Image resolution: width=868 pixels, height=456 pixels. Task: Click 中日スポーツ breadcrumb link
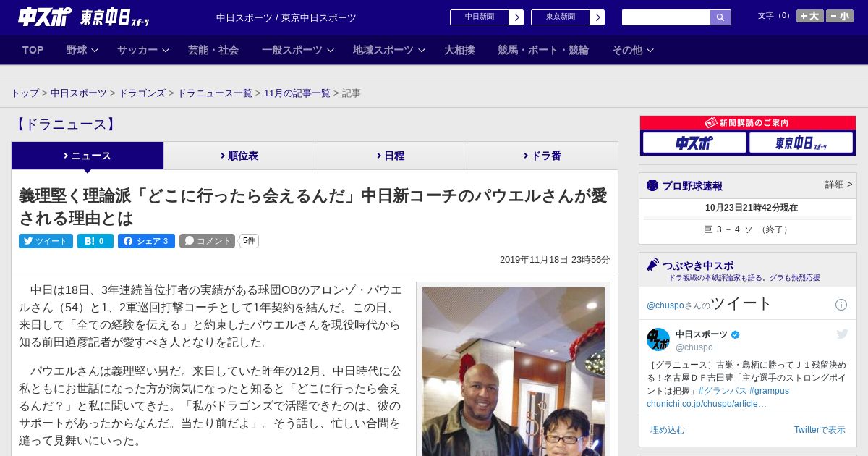tap(79, 93)
